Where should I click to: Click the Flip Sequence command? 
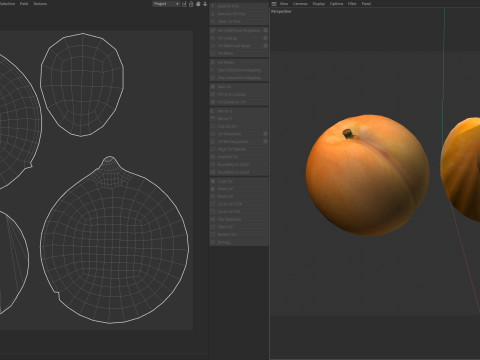click(239, 219)
